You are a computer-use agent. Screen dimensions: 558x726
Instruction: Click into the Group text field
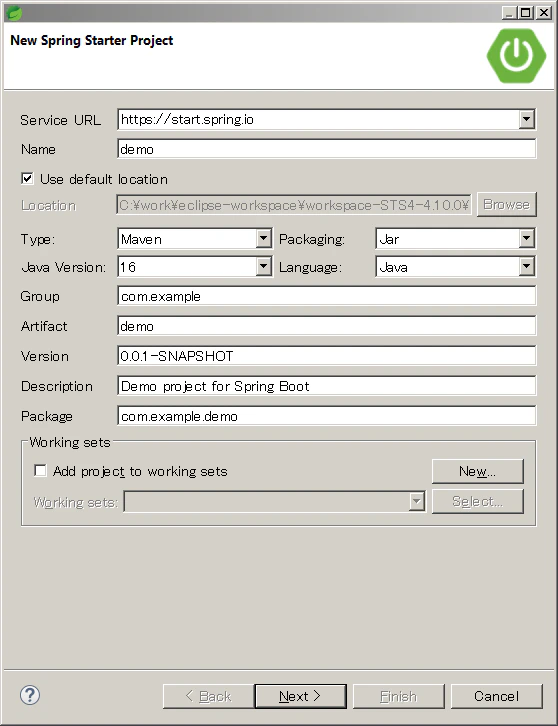click(326, 296)
